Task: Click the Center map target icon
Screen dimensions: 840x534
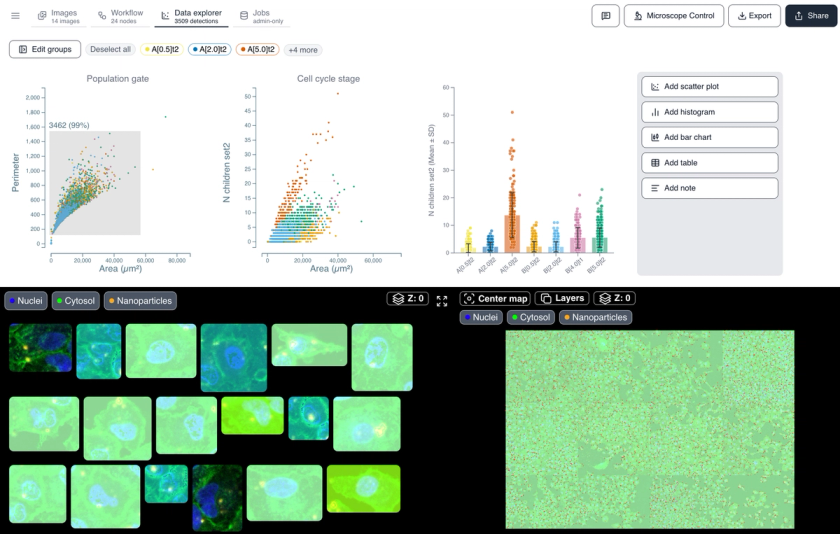Action: 469,299
